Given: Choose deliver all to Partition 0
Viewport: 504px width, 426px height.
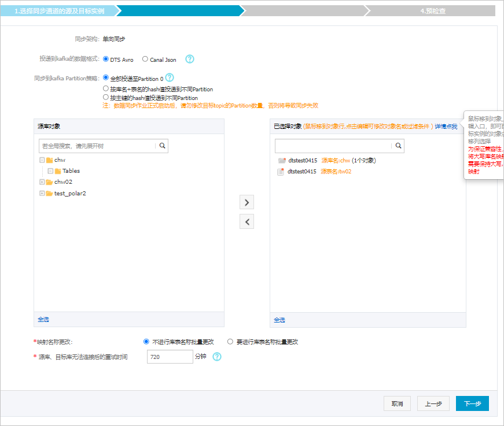Looking at the screenshot, I should point(106,77).
